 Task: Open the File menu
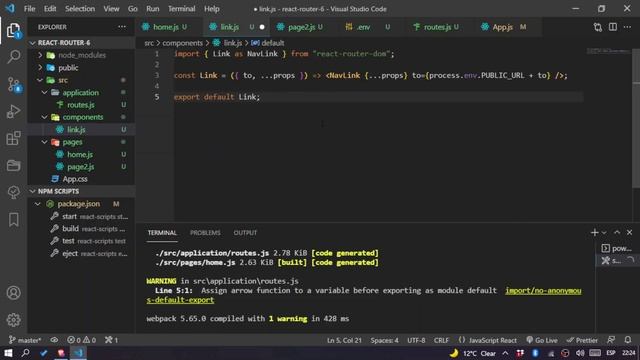(29, 9)
